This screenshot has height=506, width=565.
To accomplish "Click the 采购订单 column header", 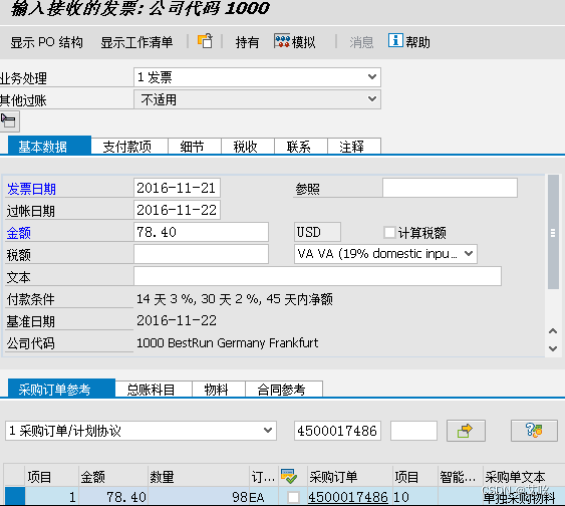I will pyautogui.click(x=334, y=477).
